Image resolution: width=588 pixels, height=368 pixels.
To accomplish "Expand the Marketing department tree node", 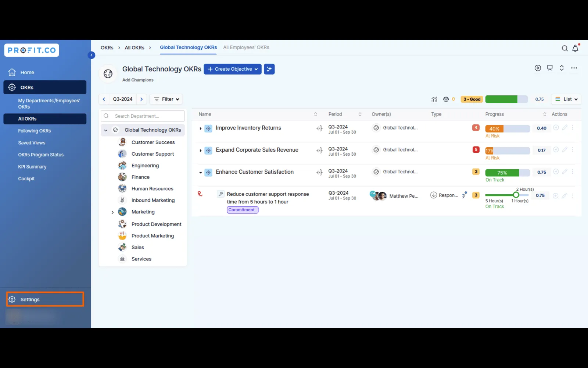I will (112, 212).
